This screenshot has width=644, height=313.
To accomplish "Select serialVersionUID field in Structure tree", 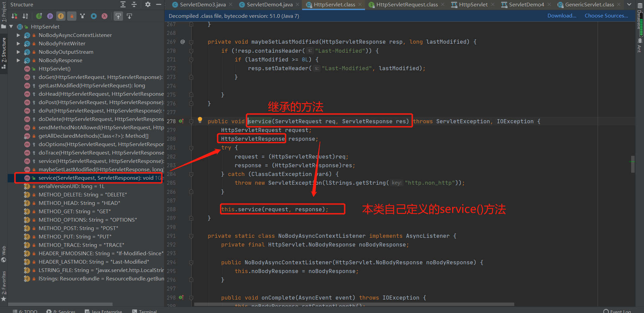I will point(72,186).
